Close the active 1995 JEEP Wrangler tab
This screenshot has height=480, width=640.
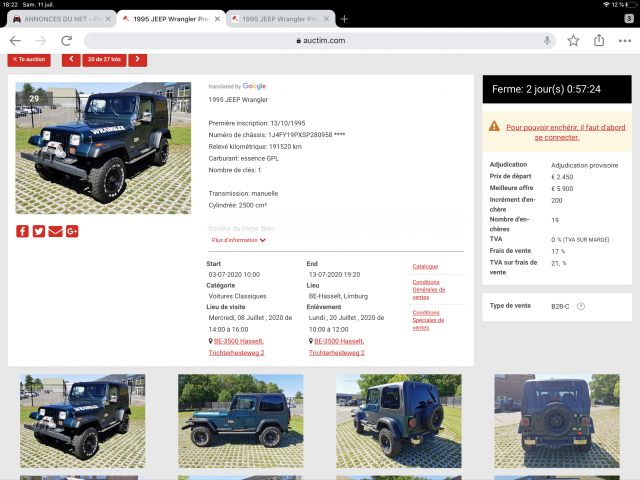(217, 19)
